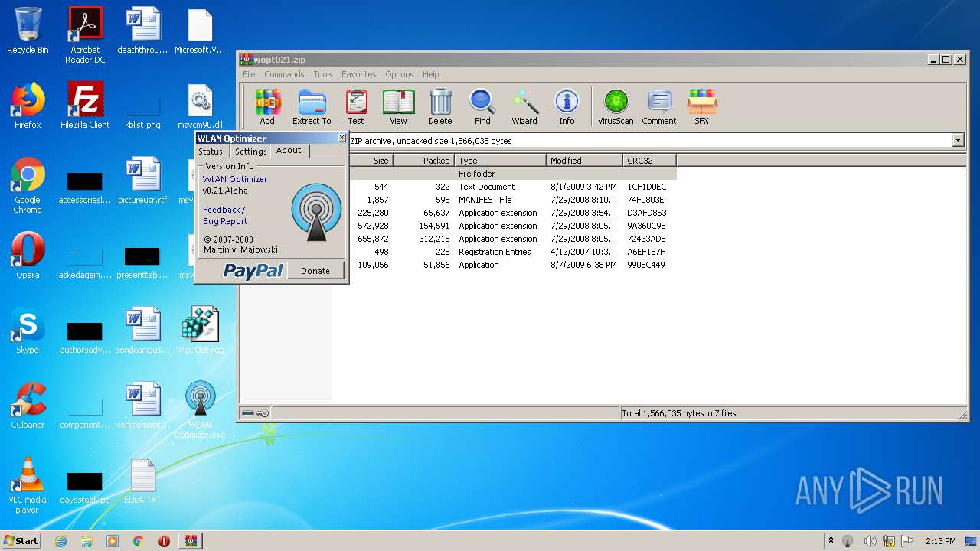Open Recycle Bin desktop icon
This screenshot has height=551, width=980.
click(28, 31)
